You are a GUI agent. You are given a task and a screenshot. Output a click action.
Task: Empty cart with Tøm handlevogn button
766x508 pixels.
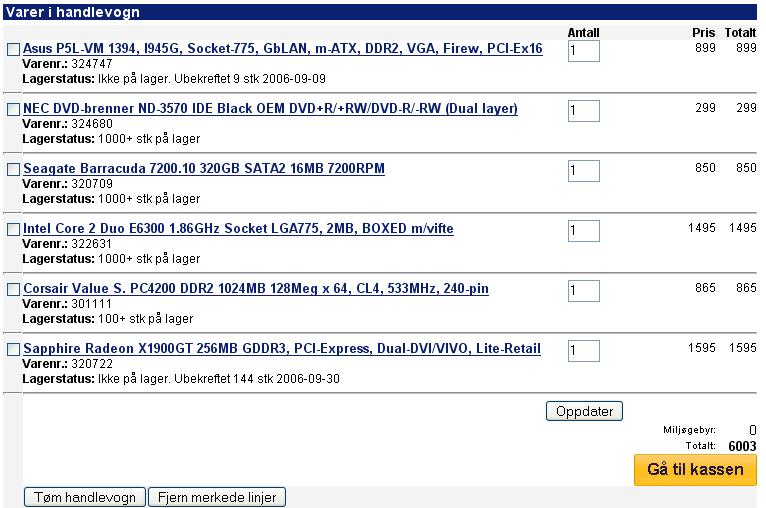click(85, 497)
